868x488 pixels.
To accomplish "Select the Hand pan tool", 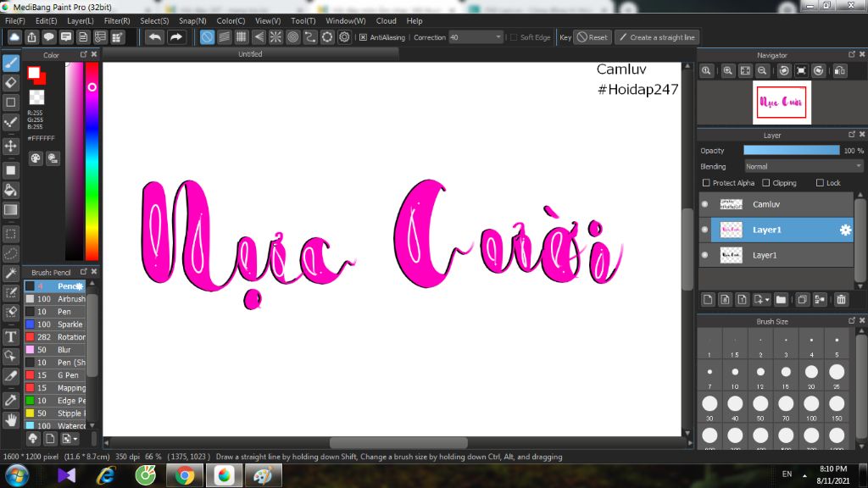I will (x=10, y=420).
